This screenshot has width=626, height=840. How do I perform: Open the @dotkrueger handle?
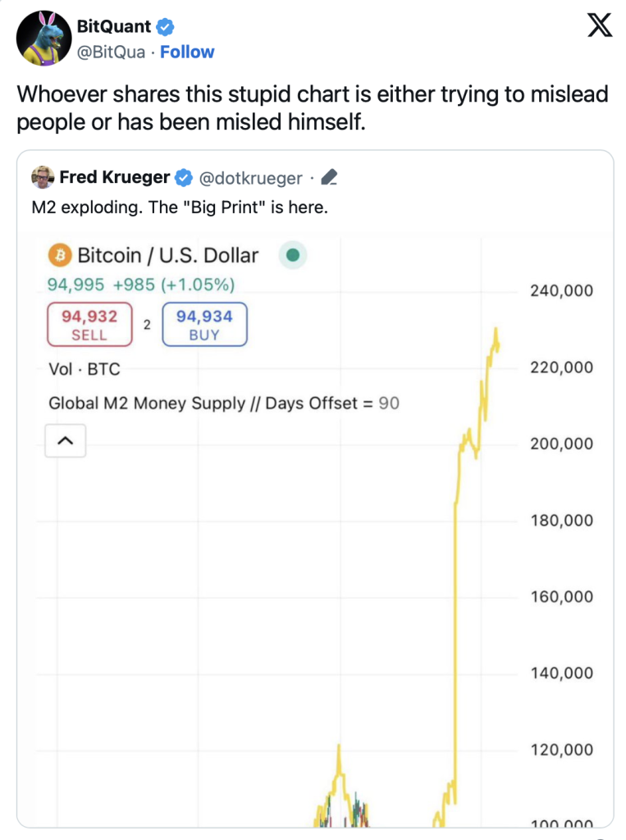pyautogui.click(x=250, y=178)
